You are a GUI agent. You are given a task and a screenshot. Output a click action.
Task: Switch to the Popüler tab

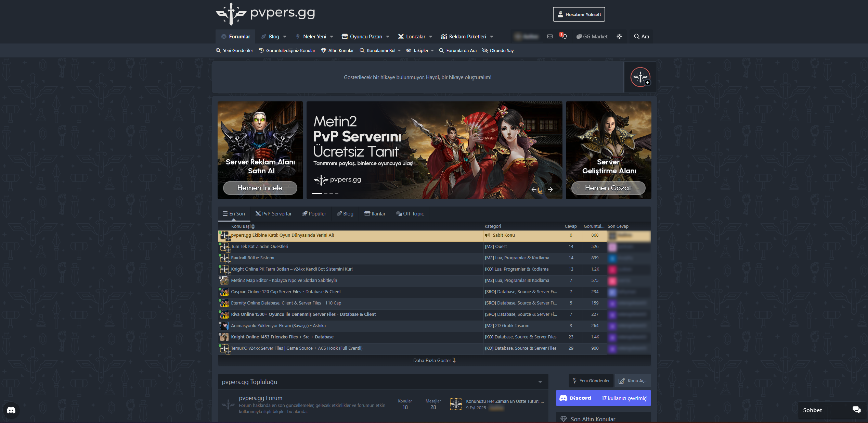(314, 214)
